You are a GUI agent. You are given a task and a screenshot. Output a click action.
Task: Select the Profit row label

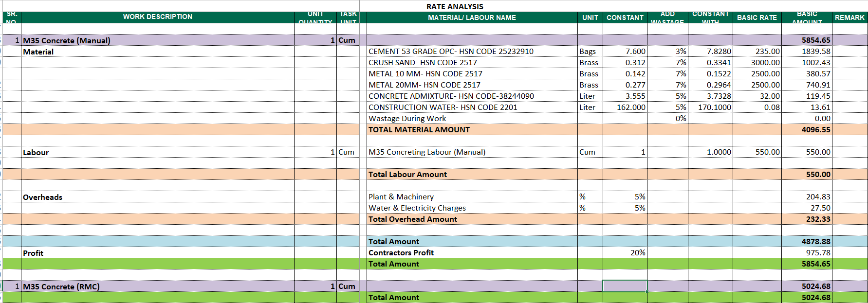point(158,253)
